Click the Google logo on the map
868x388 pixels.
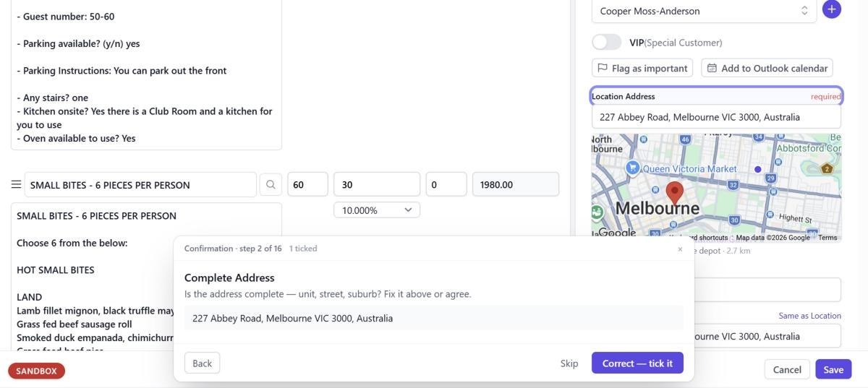617,233
